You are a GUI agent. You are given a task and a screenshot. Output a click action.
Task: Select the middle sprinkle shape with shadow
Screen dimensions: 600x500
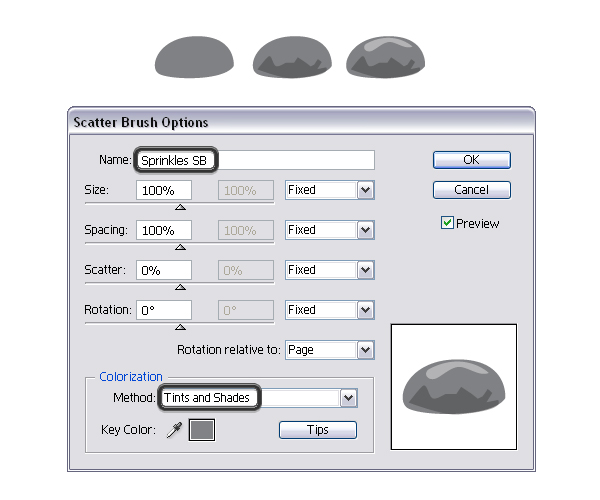[x=292, y=57]
